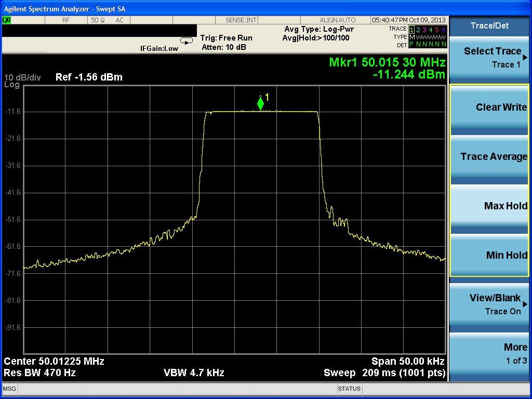
Task: Click Atten: 10 dB label
Action: pos(224,47)
